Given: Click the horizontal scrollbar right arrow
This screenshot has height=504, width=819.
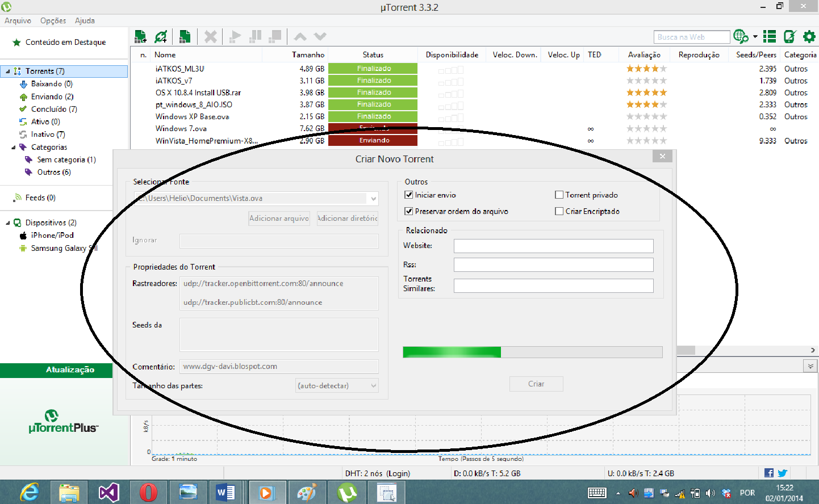Looking at the screenshot, I should pos(813,350).
